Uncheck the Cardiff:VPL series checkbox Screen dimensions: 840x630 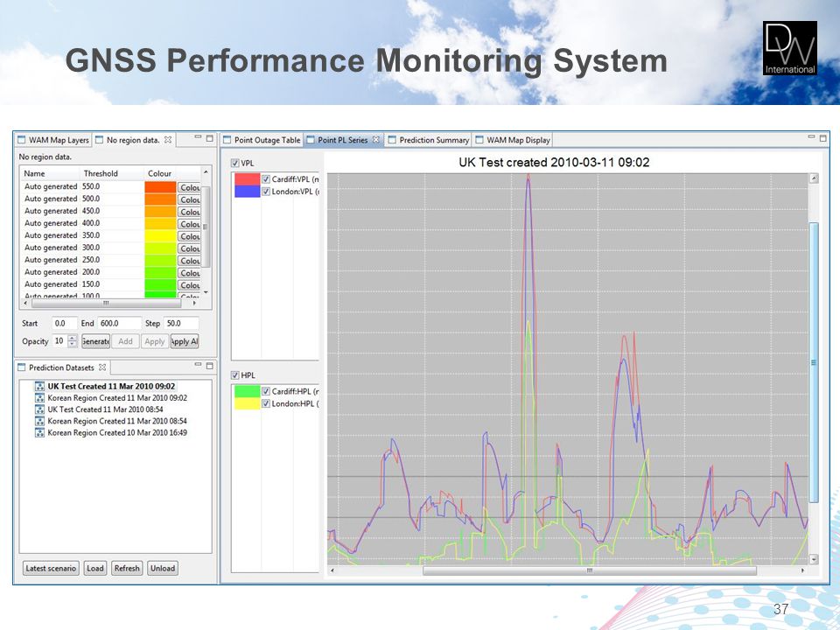[x=266, y=178]
